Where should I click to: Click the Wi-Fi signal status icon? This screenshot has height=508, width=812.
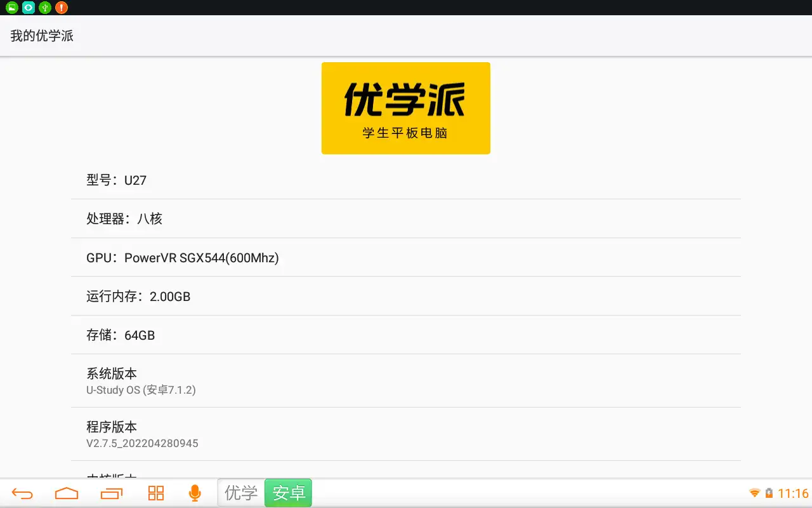tap(754, 493)
